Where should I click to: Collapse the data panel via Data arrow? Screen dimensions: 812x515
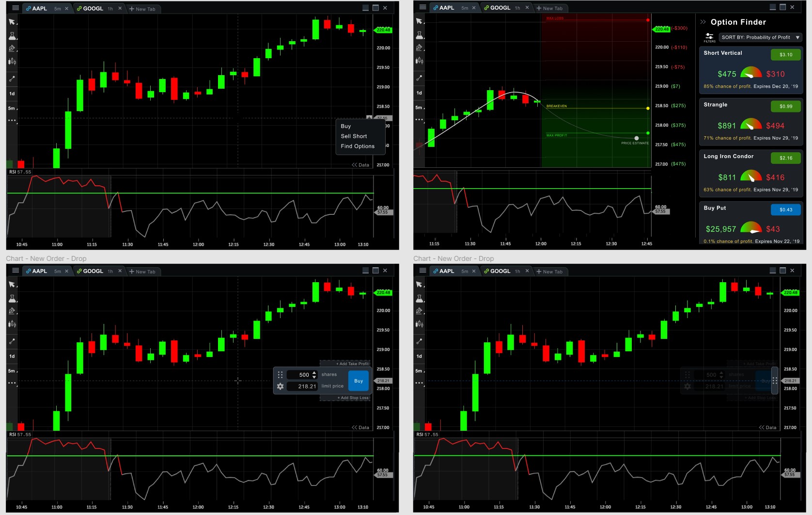360,165
